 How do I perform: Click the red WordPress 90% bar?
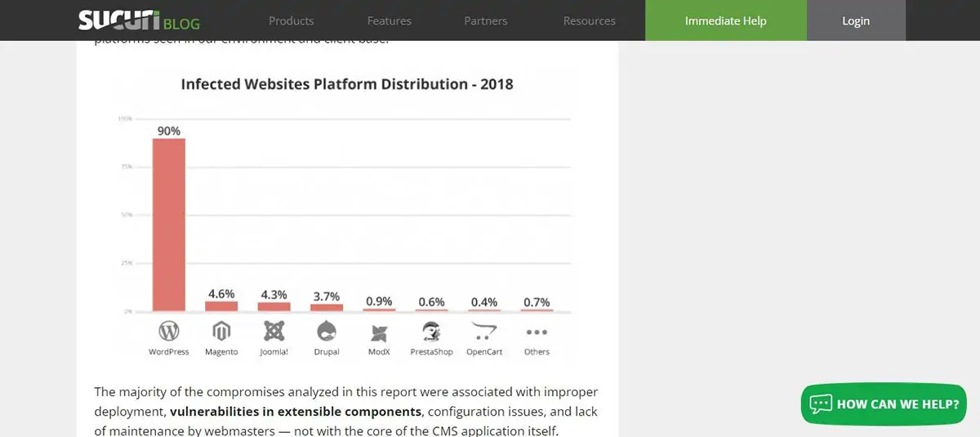click(168, 225)
